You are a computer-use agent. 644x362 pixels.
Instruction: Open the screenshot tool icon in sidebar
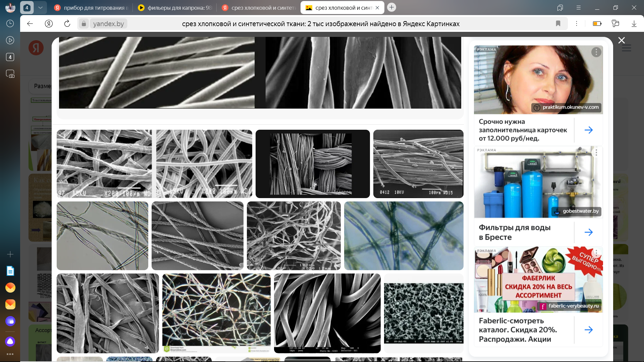10,74
